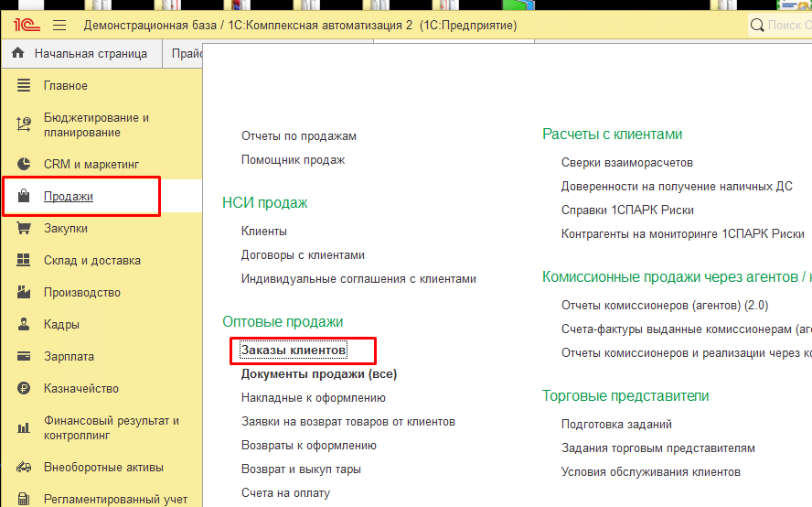Open Счета-фактуры выданные комиссионерам
The image size is (812, 507).
coord(687,329)
